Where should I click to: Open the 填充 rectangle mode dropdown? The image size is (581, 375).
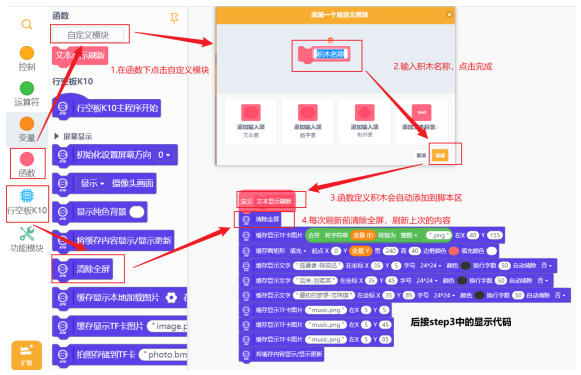[x=298, y=251]
